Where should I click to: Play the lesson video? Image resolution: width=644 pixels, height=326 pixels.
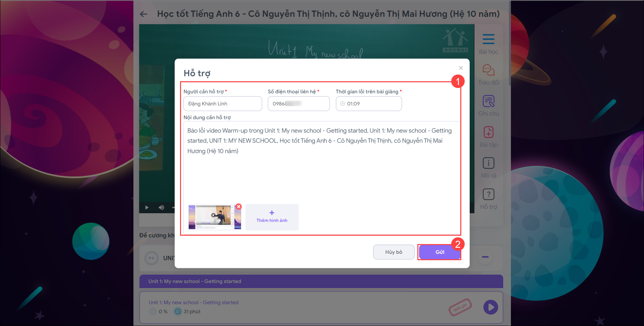(x=147, y=207)
